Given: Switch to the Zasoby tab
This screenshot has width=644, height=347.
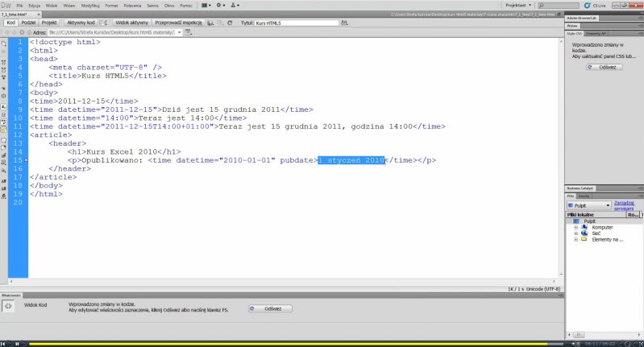Looking at the screenshot, I should click(x=584, y=196).
